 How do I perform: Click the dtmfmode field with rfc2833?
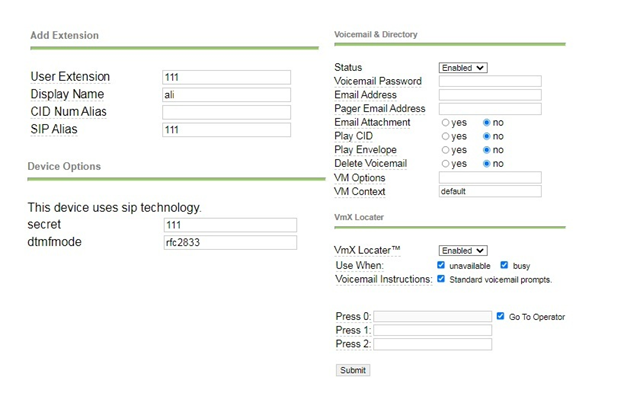[x=230, y=243]
